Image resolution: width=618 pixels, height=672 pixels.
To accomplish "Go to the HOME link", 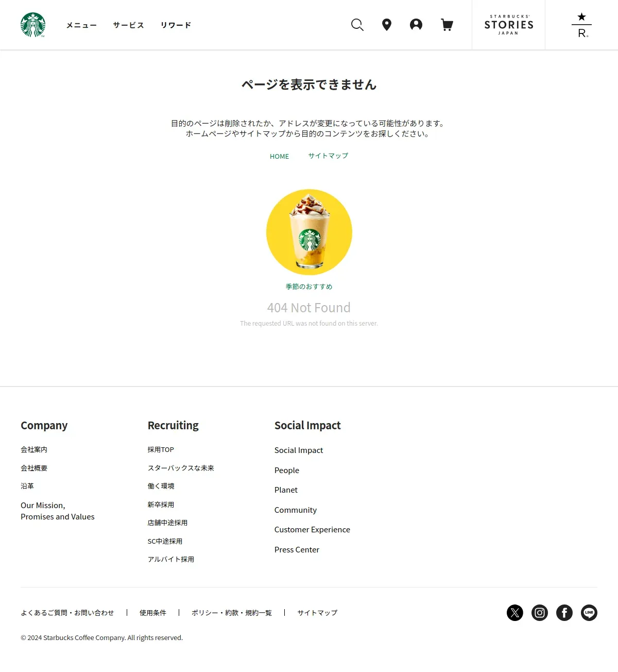I will (x=279, y=156).
